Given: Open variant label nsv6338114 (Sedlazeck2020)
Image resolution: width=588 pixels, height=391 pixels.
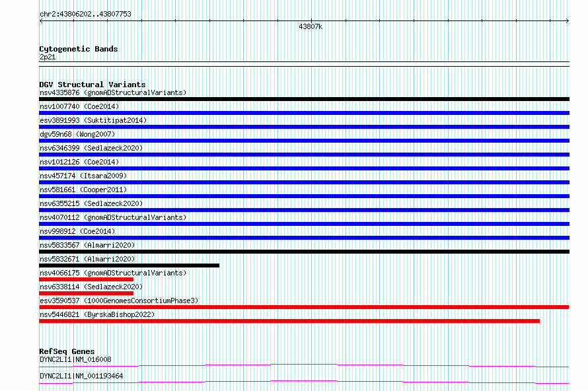Looking at the screenshot, I should [x=91, y=287].
